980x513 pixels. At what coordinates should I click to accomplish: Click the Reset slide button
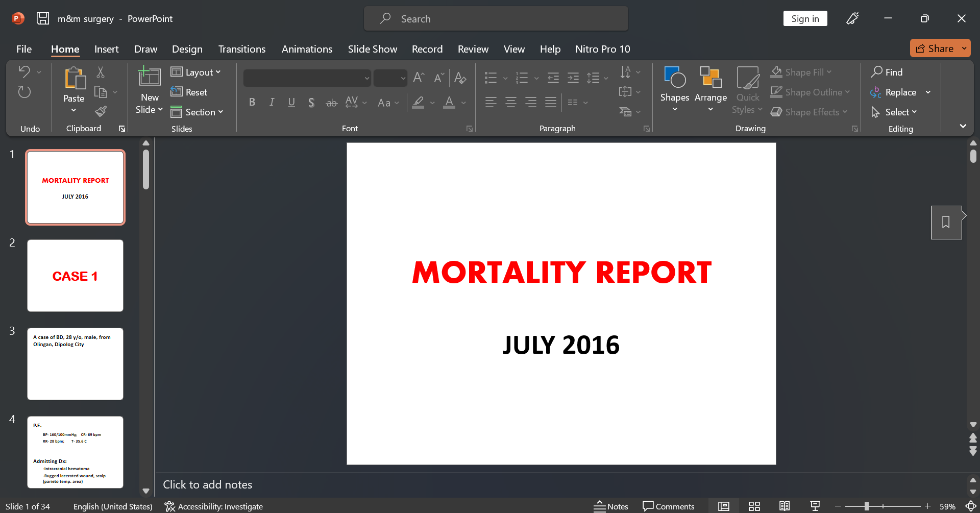coord(189,92)
